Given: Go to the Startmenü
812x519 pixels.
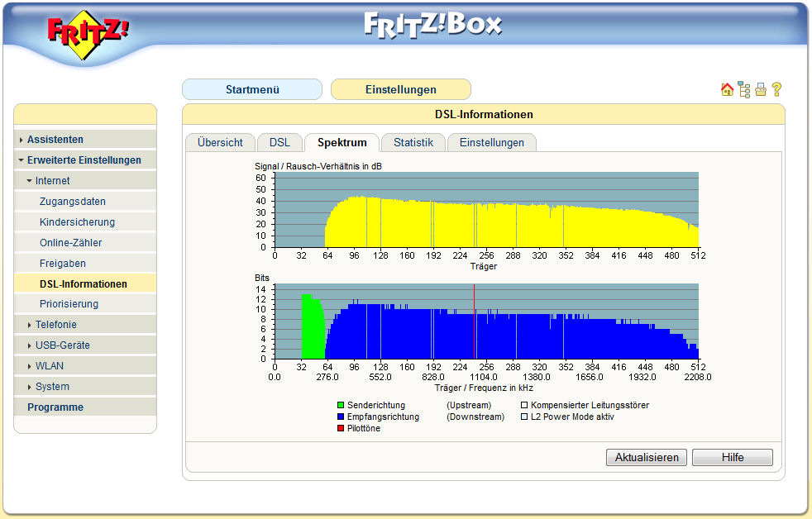Looking at the screenshot, I should point(252,89).
